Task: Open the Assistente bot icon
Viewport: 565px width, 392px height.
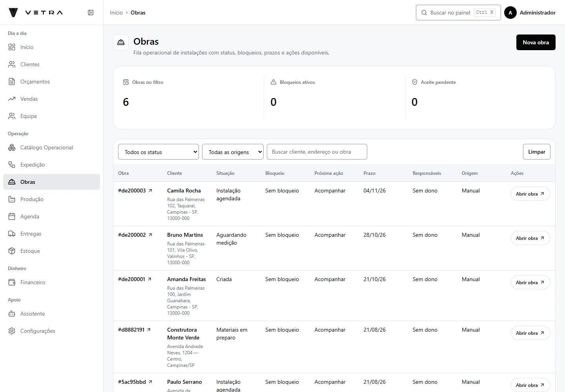Action: click(12, 314)
